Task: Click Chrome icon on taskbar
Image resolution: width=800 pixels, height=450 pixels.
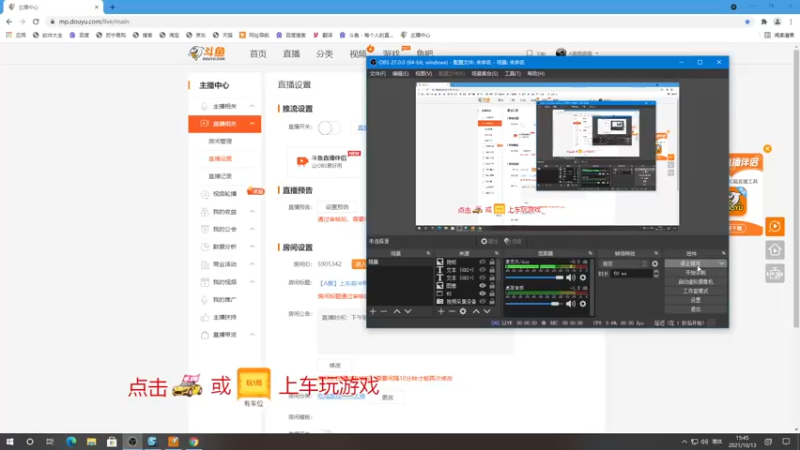Action: [193, 442]
